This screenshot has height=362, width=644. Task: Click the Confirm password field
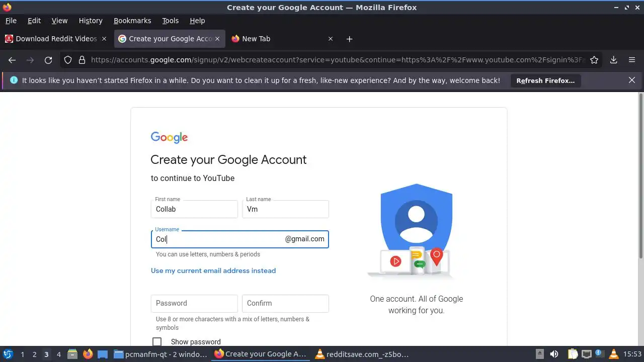[285, 304]
